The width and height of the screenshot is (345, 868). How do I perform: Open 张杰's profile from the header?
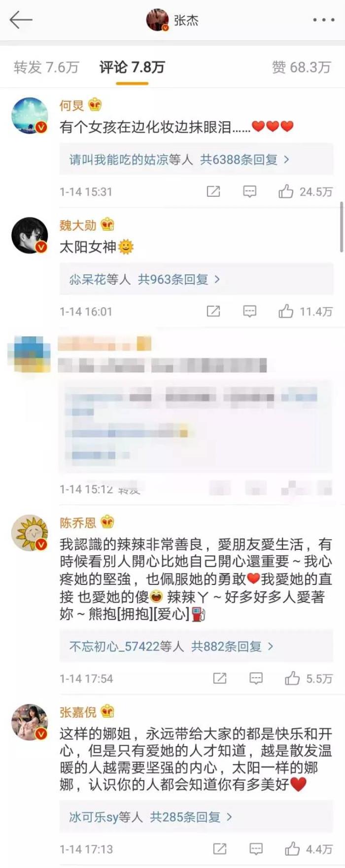pyautogui.click(x=172, y=20)
